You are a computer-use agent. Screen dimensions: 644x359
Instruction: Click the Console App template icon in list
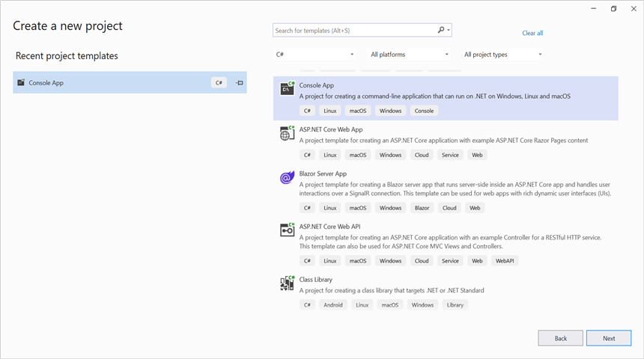click(x=287, y=89)
